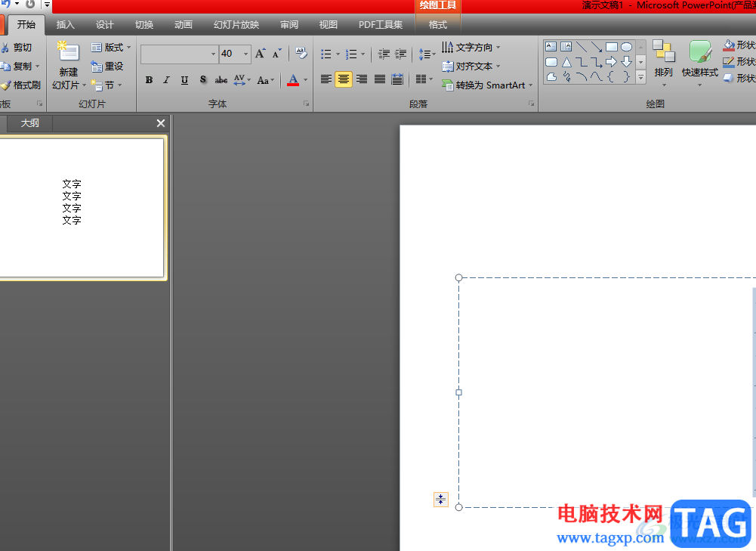Viewport: 756px width, 551px height.
Task: Increase font size with large A
Action: click(x=261, y=54)
